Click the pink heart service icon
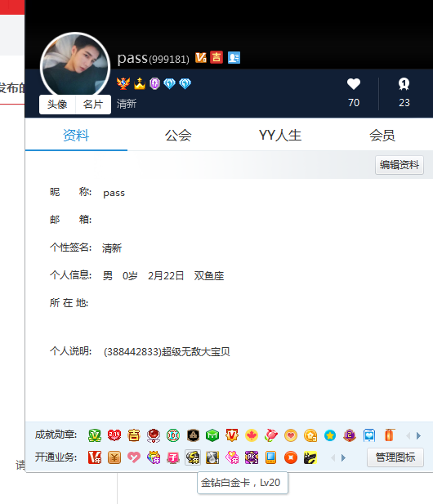The image size is (433, 504). 134,457
